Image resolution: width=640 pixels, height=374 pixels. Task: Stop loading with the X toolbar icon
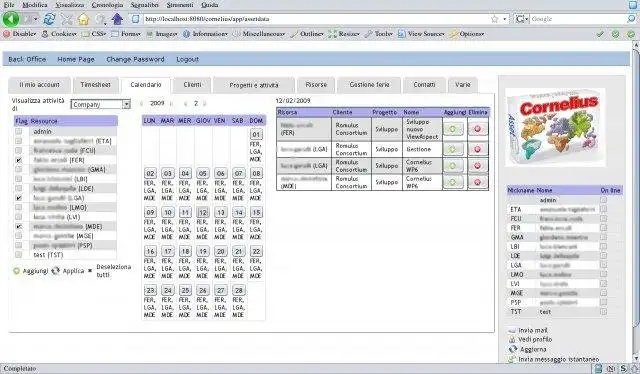(67, 19)
